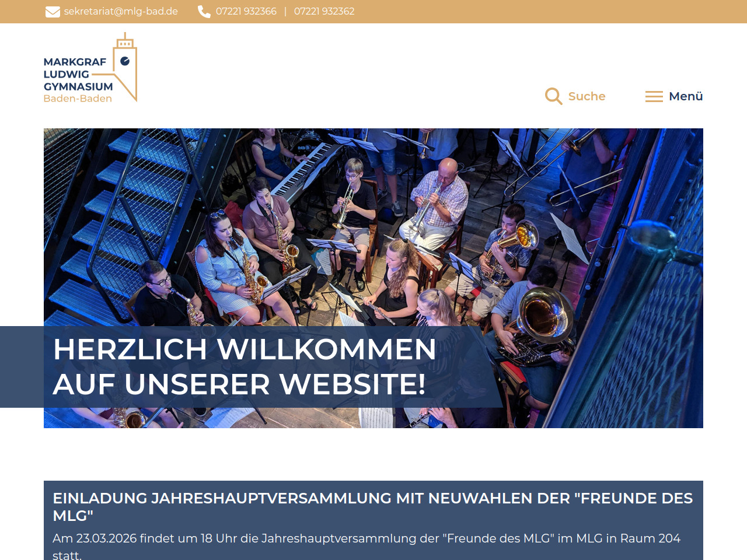Expand navigation via the Menü label
Image resolution: width=747 pixels, height=560 pixels.
(x=686, y=96)
